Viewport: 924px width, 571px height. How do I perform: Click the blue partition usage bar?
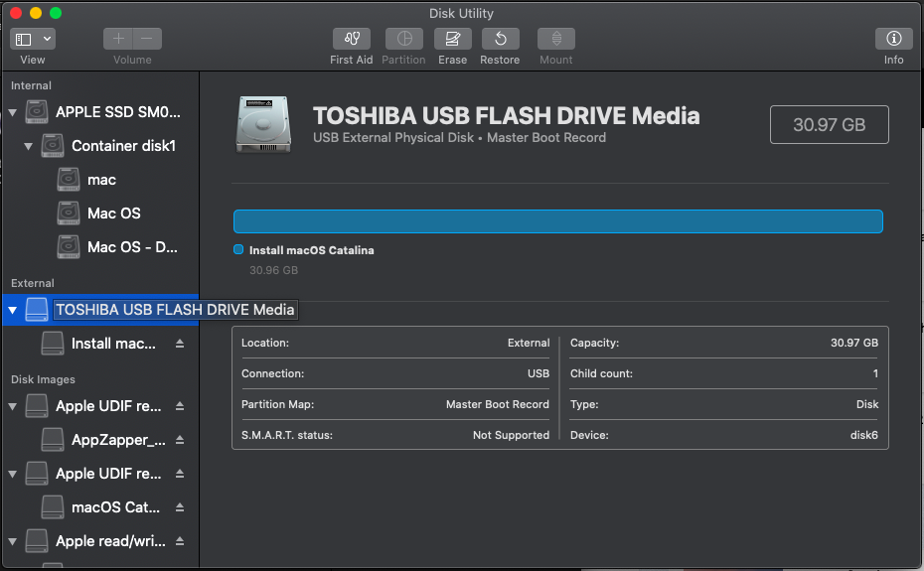(558, 221)
